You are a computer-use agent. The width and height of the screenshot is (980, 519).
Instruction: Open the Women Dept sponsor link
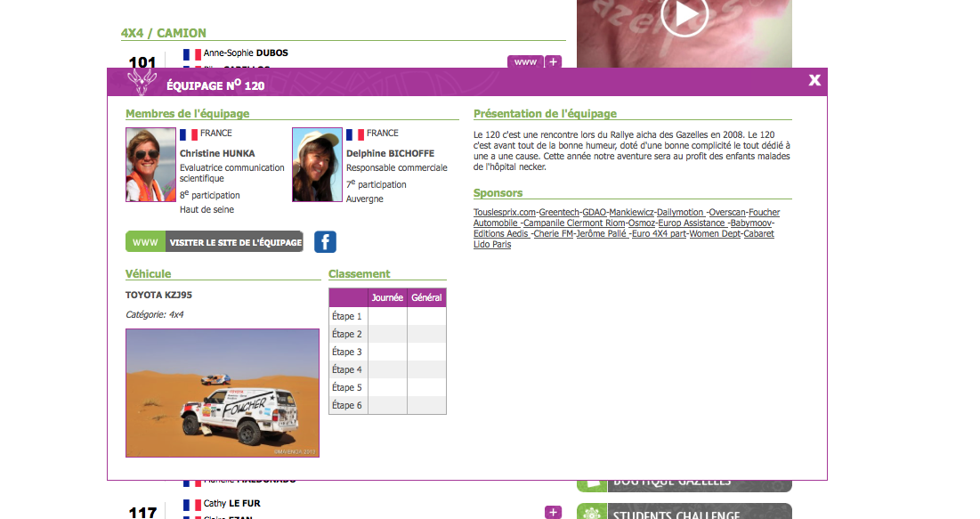pos(715,234)
